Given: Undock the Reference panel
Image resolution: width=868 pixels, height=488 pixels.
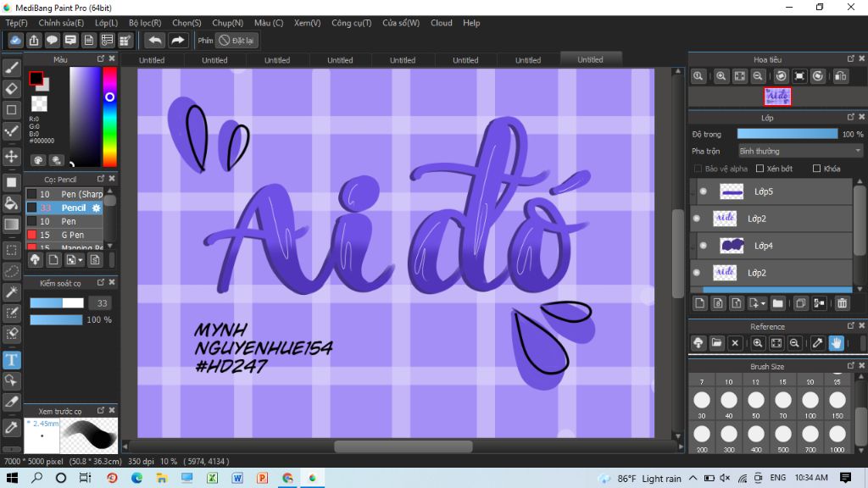Looking at the screenshot, I should [x=851, y=326].
